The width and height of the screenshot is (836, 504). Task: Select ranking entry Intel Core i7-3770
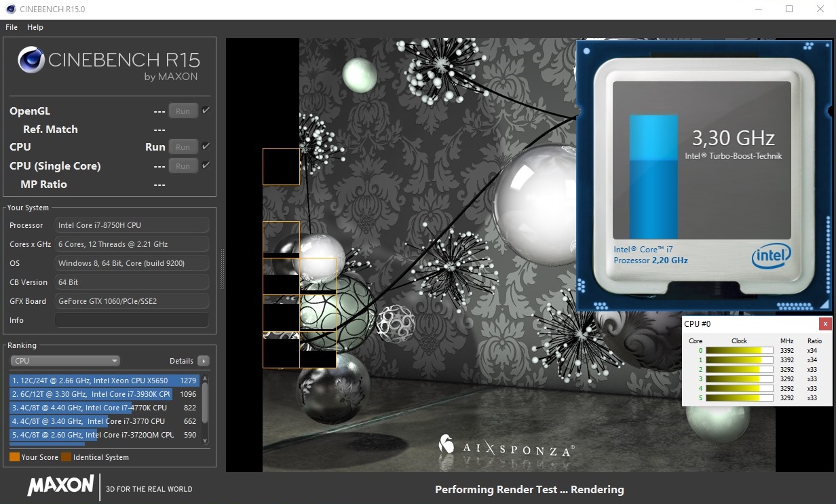pyautogui.click(x=104, y=421)
